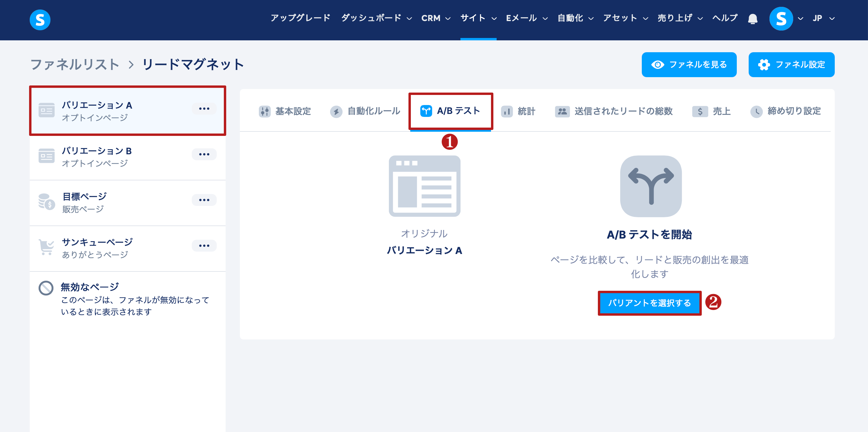The width and height of the screenshot is (868, 432).
Task: Expand the CRM dropdown menu
Action: pos(435,18)
